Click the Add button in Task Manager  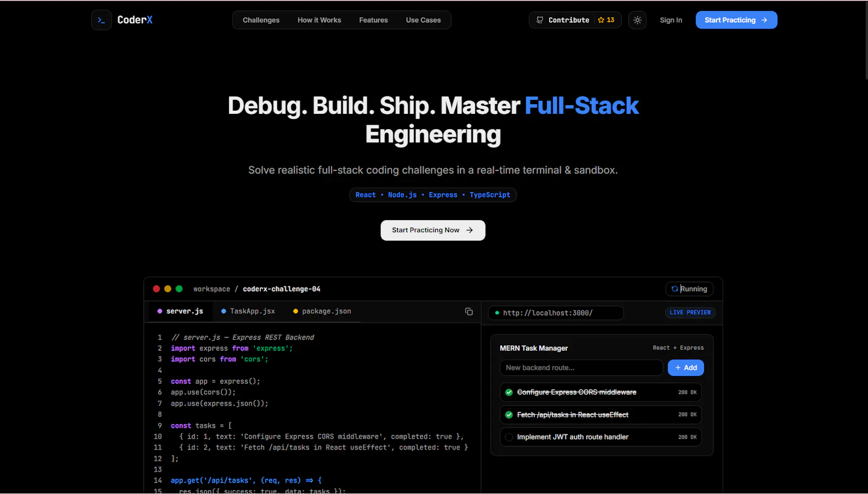click(x=686, y=368)
